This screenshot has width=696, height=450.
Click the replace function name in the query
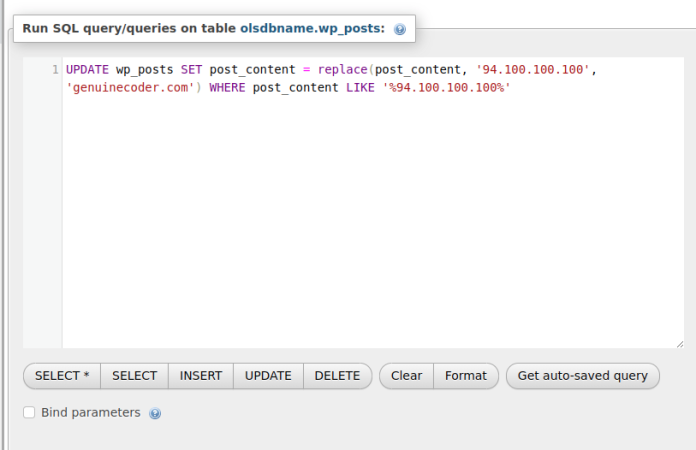tap(343, 70)
